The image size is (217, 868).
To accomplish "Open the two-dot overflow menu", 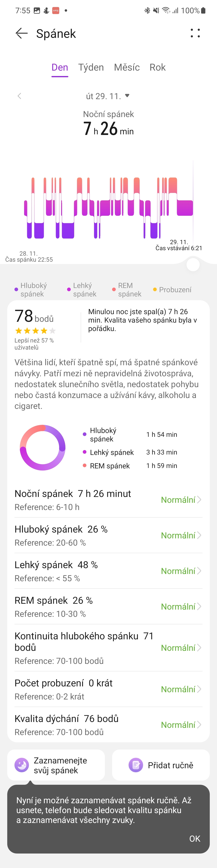I will 196,33.
